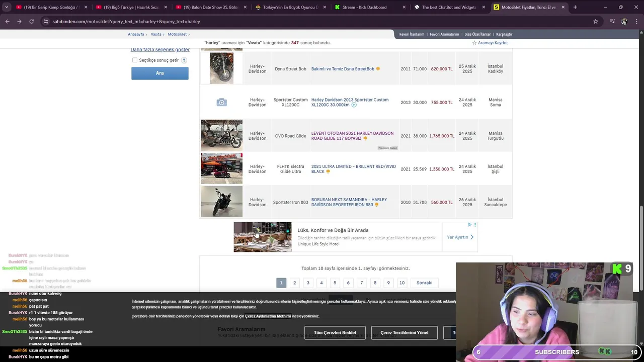Close the Stream - Kick Dashboard tab
This screenshot has width=644, height=362.
404,7
